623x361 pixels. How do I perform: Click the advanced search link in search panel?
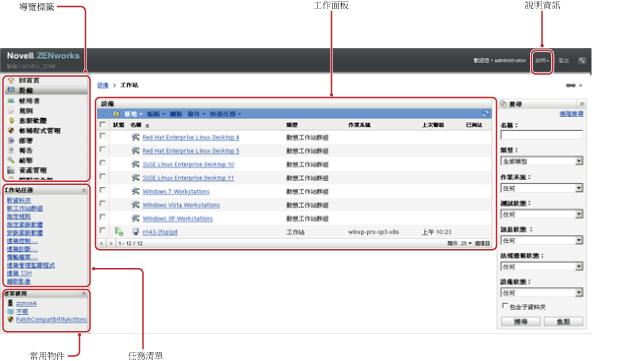(x=571, y=114)
